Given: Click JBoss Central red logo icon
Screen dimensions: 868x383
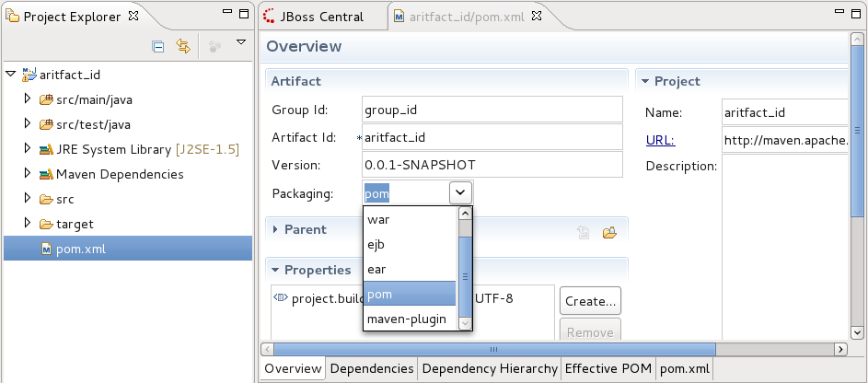Looking at the screenshot, I should pyautogui.click(x=269, y=17).
